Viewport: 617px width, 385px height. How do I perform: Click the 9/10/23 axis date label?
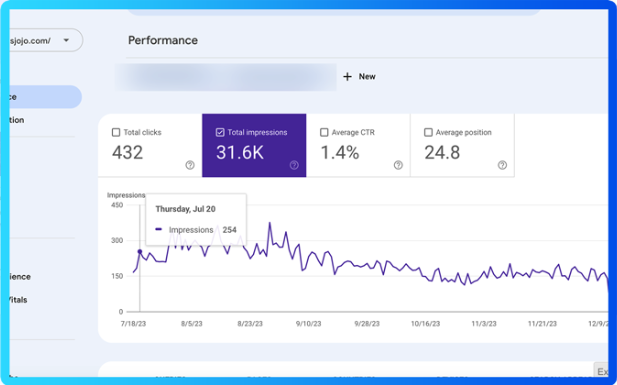point(308,324)
